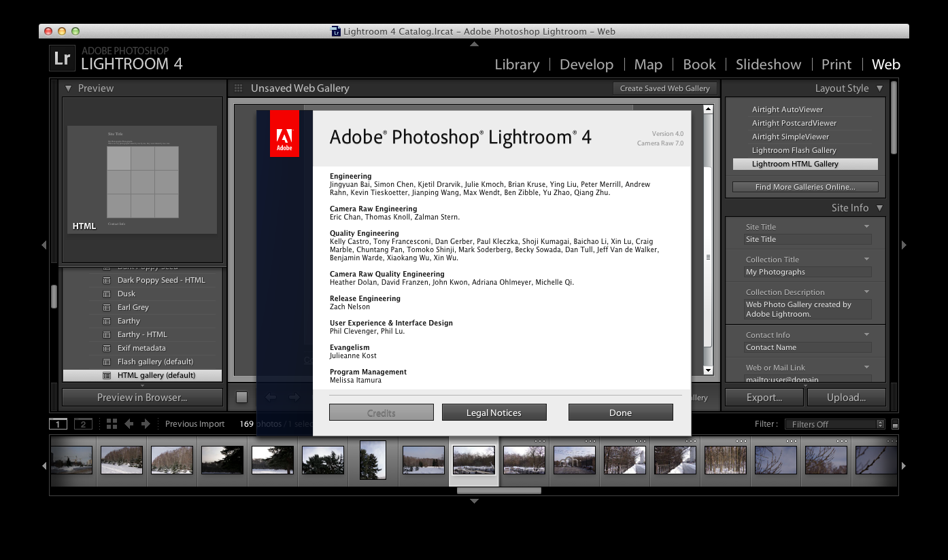The image size is (948, 560).
Task: Open Site Title presets dropdown arrow
Action: tap(867, 226)
